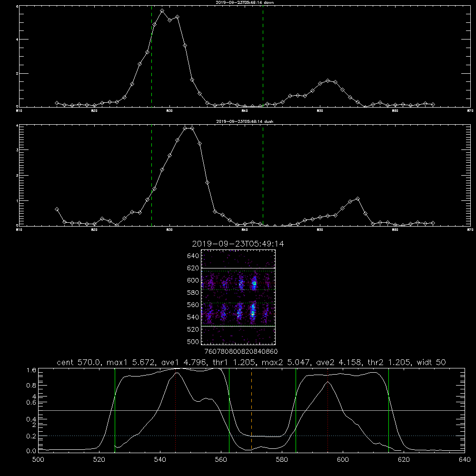Click the secondary peak diamond in the dawn plot

tap(327, 80)
